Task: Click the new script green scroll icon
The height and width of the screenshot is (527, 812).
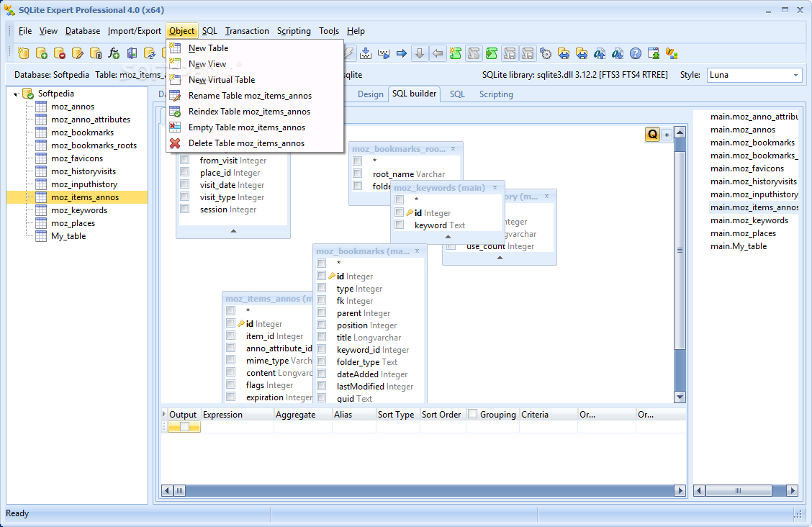Action: click(456, 53)
